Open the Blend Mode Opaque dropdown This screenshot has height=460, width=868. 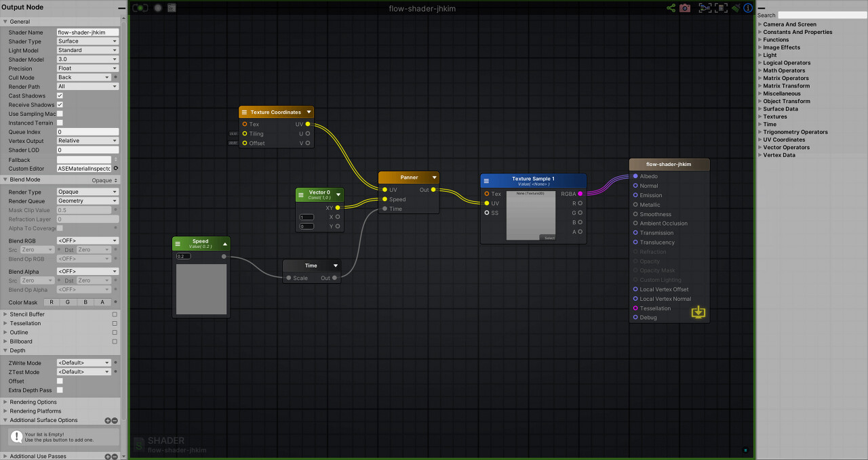click(102, 180)
